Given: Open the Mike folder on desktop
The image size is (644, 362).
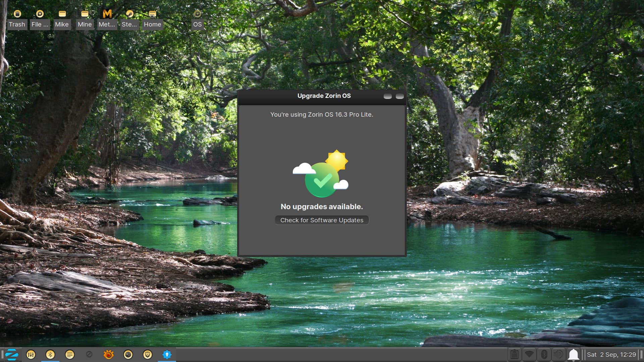Looking at the screenshot, I should point(62,19).
